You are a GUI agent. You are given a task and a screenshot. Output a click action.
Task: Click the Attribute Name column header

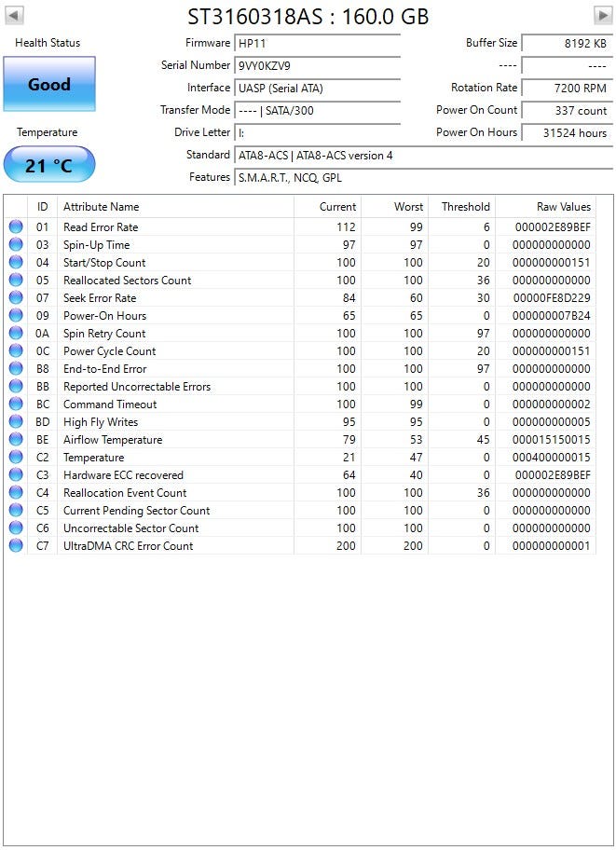(176, 207)
